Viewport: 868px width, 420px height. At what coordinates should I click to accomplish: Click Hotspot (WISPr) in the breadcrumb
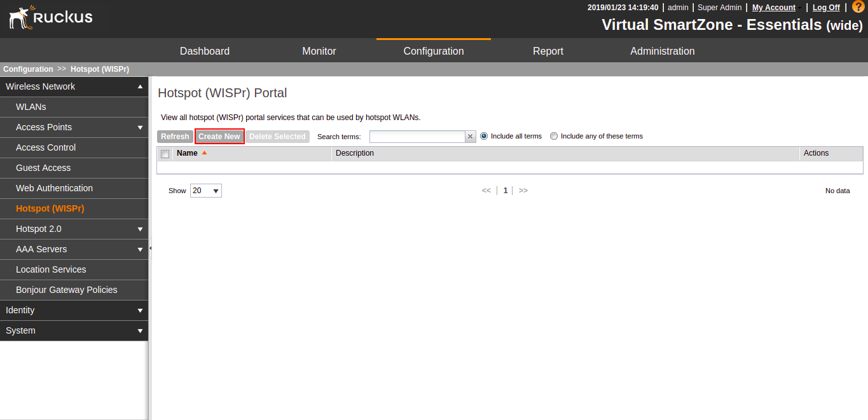point(100,69)
